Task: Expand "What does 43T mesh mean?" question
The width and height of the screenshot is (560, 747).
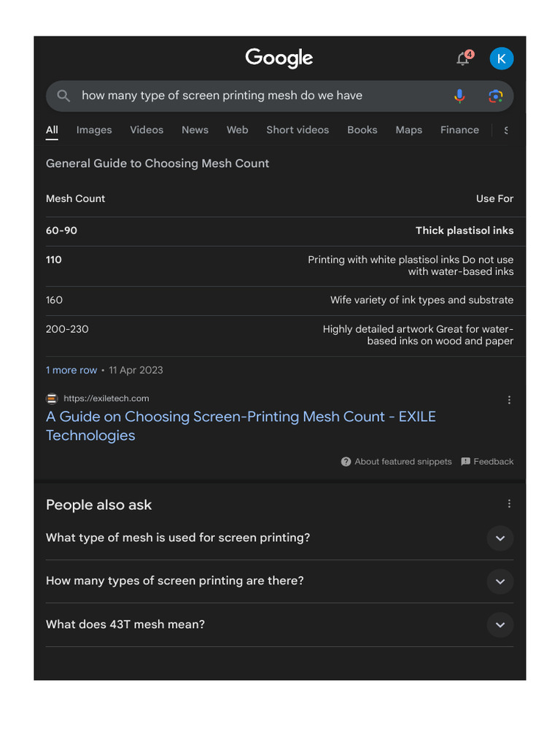Action: pyautogui.click(x=499, y=625)
